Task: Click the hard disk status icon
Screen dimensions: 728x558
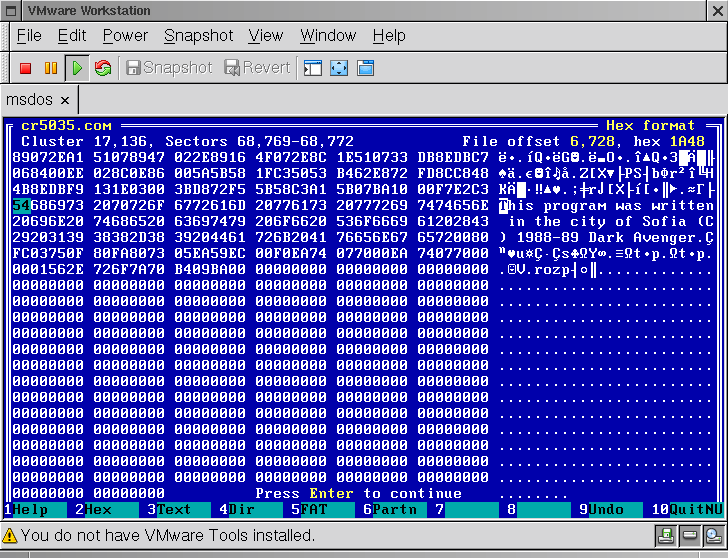Action: pyautogui.click(x=690, y=536)
